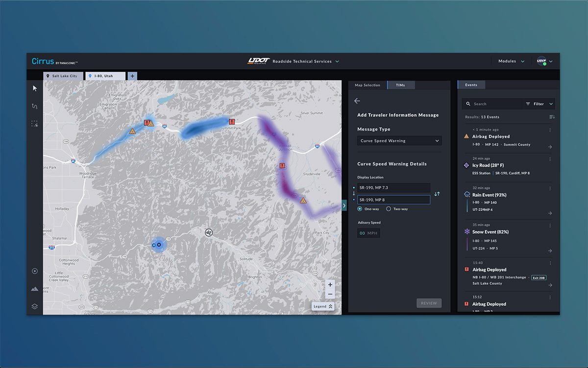
Task: Click wind station marker on map
Action: [x=209, y=232]
